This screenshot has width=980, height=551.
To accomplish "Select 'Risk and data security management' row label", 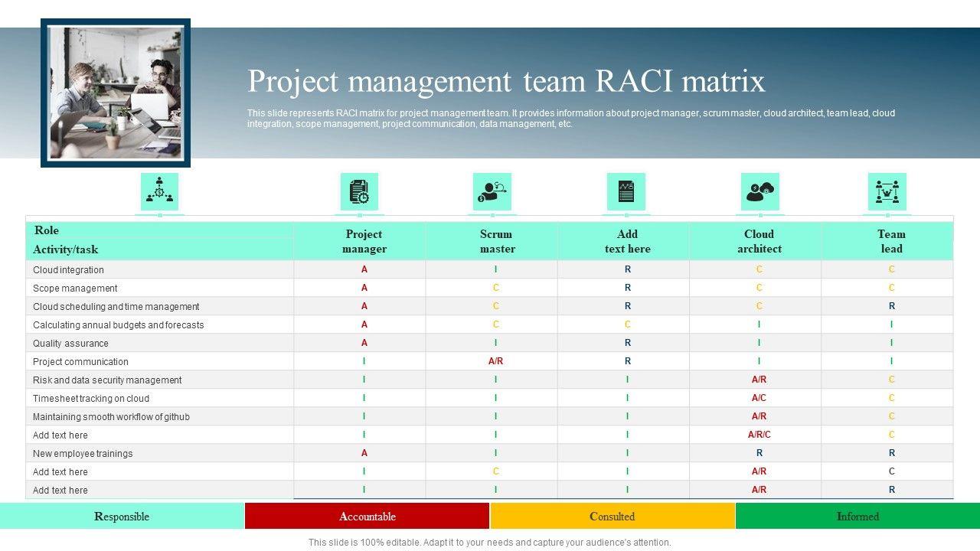I will (107, 380).
